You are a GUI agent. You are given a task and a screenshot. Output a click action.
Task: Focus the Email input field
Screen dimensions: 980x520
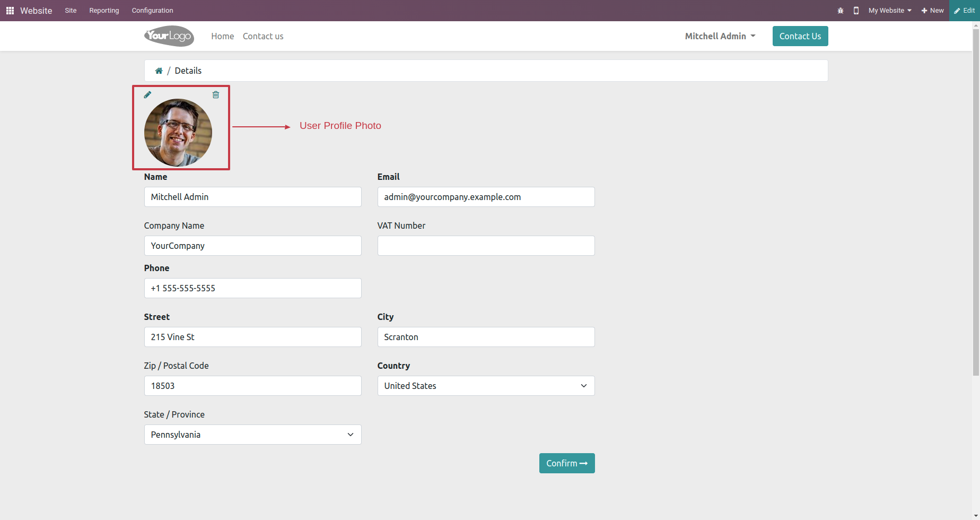point(486,197)
